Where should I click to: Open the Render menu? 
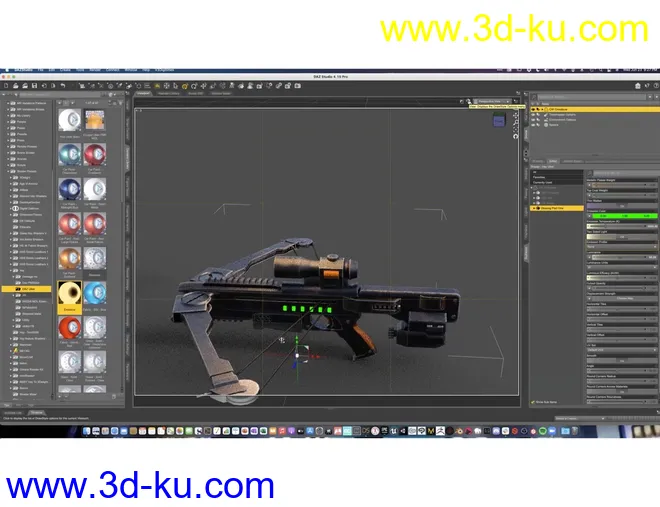tap(95, 70)
